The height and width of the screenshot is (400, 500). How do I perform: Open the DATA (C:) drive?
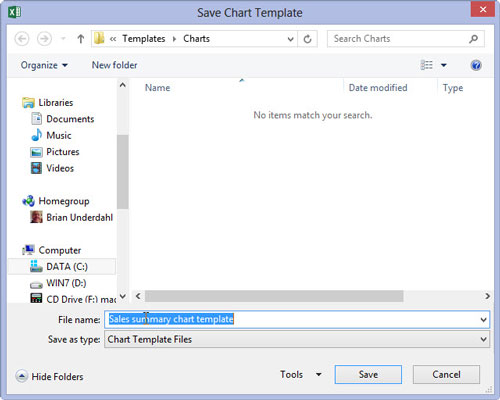(67, 267)
